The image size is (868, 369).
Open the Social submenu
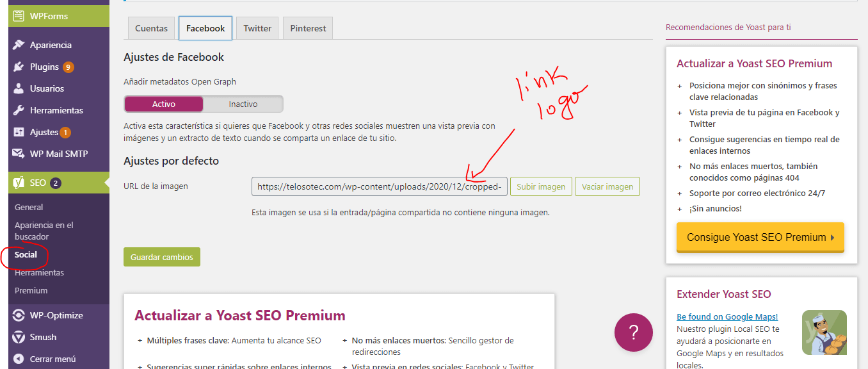point(26,254)
